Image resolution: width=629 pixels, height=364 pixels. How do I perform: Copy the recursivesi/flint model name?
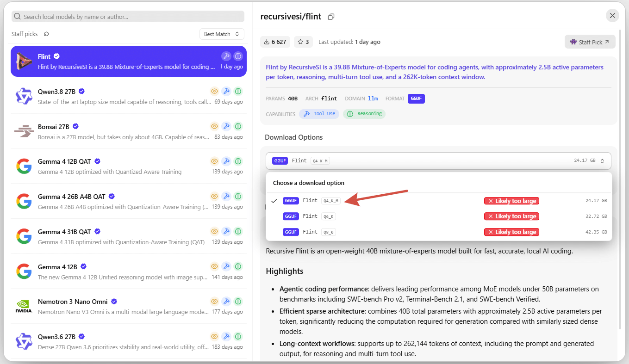coord(331,17)
